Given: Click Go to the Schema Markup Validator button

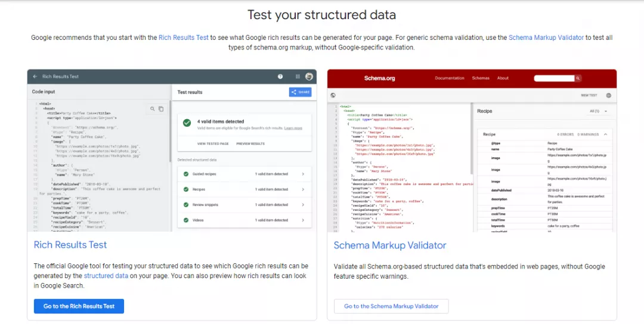Looking at the screenshot, I should (x=391, y=306).
